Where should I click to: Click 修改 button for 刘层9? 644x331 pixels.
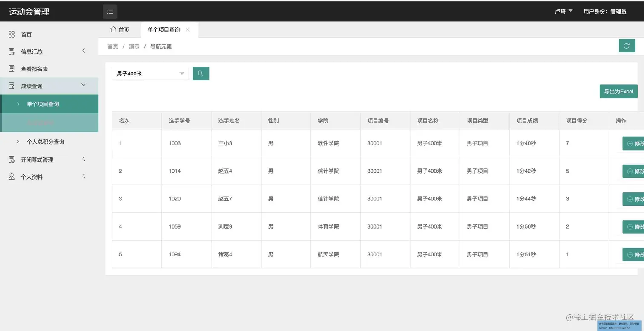[633, 227]
